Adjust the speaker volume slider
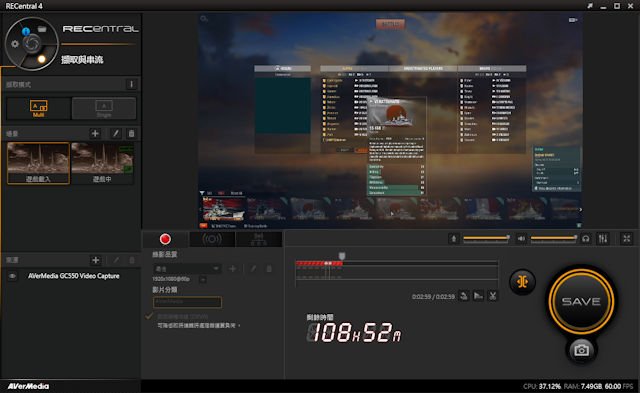This screenshot has width=640, height=393. (x=553, y=238)
